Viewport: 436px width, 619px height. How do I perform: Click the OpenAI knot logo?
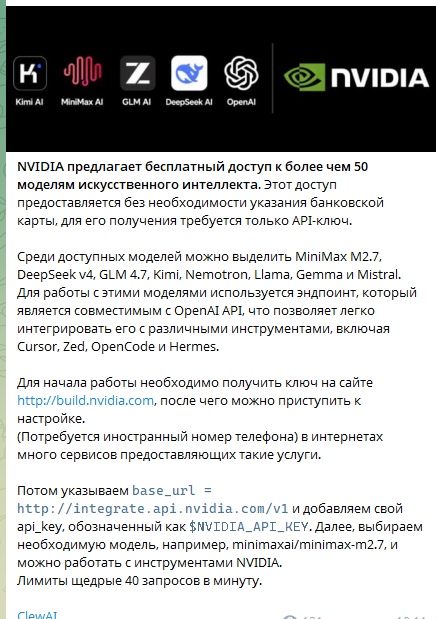(241, 73)
